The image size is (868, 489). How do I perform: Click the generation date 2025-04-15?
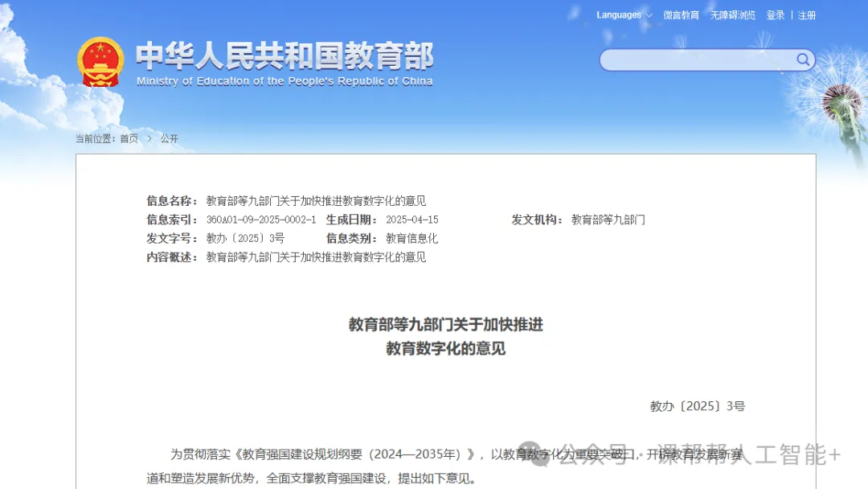pos(411,220)
